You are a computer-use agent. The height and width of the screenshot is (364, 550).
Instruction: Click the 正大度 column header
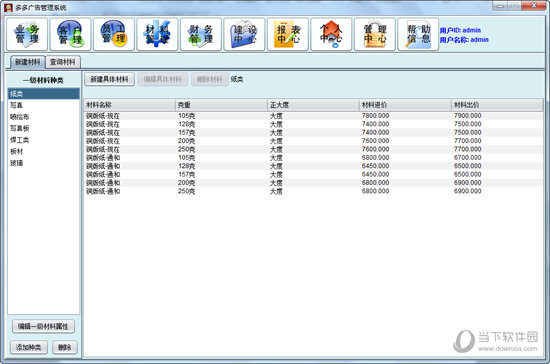(x=313, y=105)
